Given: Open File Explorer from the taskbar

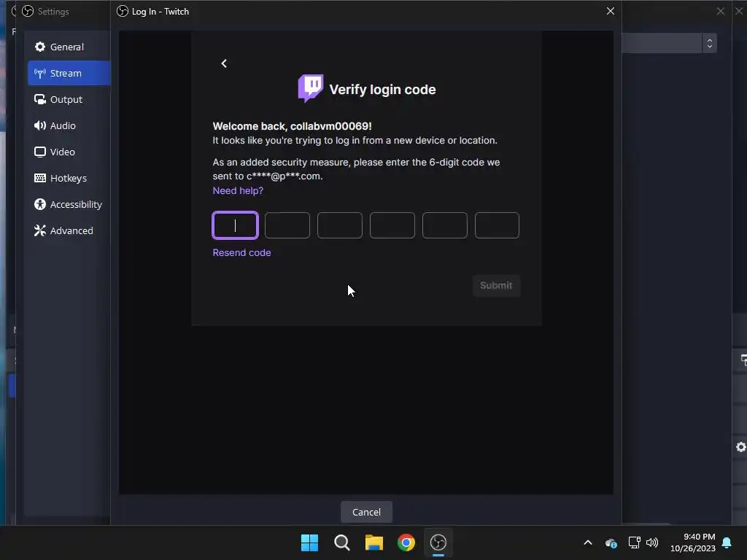Looking at the screenshot, I should coord(374,542).
